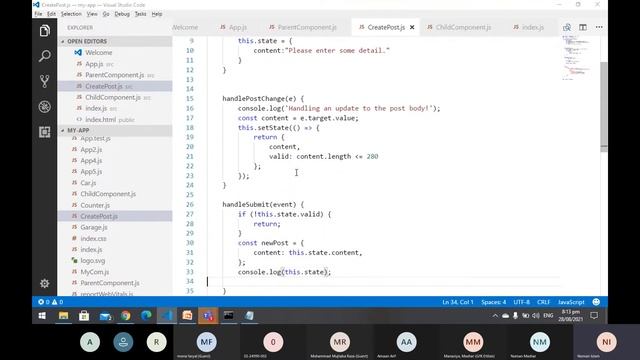Open Google Chrome from taskbar
This screenshot has width=640, height=360.
(126, 316)
